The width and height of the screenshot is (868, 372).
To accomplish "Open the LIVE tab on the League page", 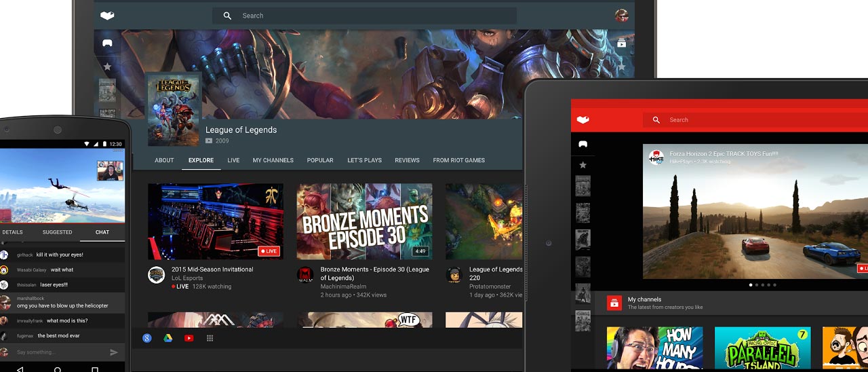I will (233, 160).
